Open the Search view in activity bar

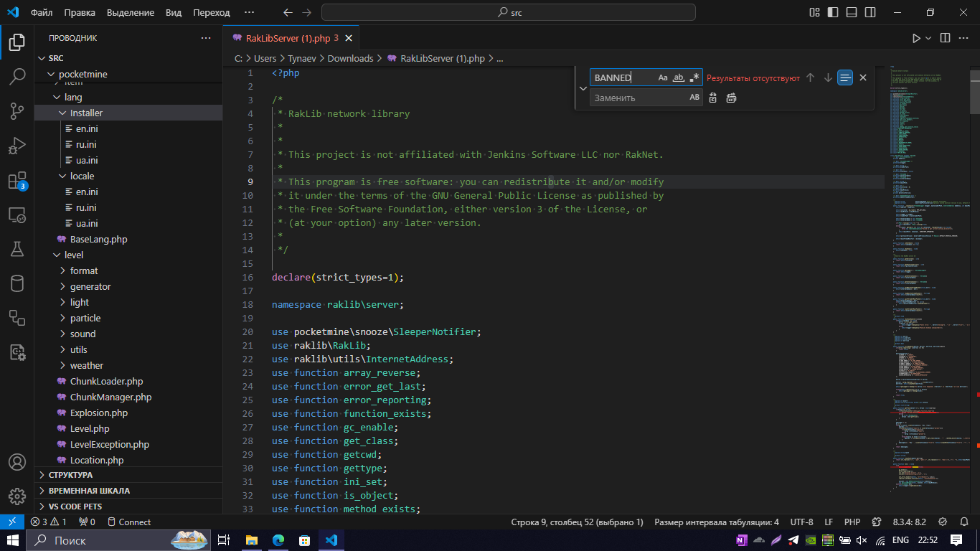point(17,77)
